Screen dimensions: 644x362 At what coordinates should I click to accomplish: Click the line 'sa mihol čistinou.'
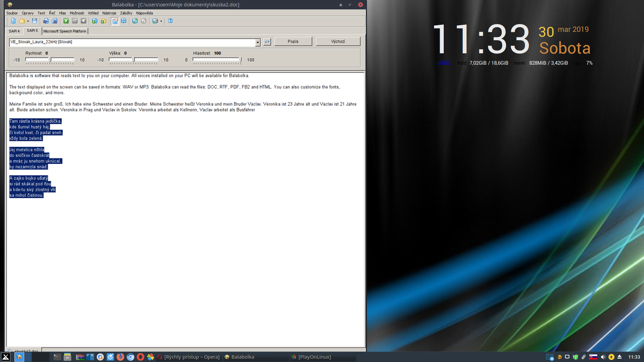[x=27, y=195]
